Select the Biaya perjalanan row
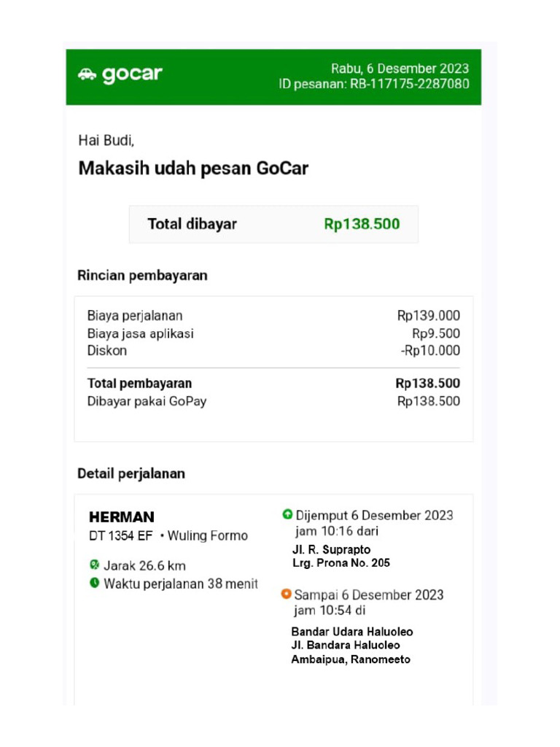 [273, 316]
